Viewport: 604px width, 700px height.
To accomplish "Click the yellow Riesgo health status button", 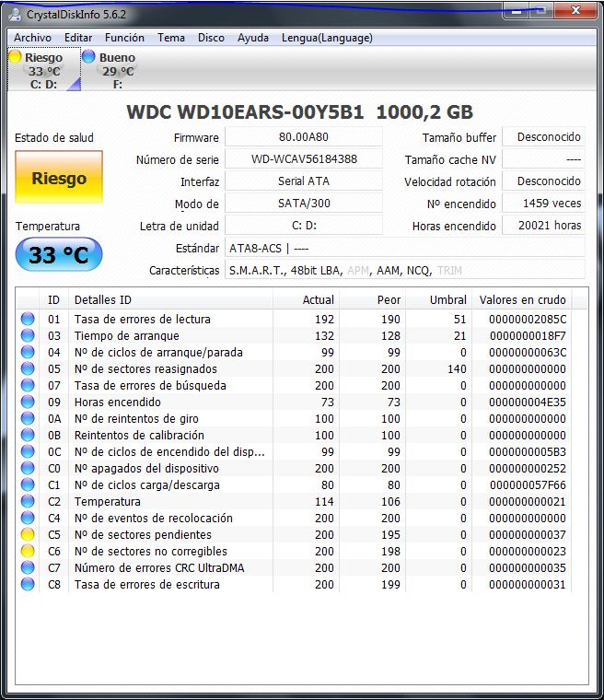I will pyautogui.click(x=59, y=177).
